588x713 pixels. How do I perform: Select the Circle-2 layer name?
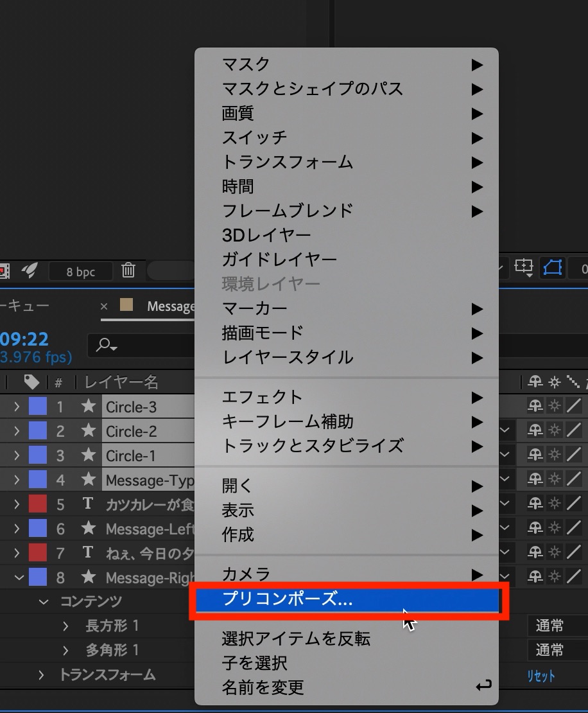click(x=131, y=432)
